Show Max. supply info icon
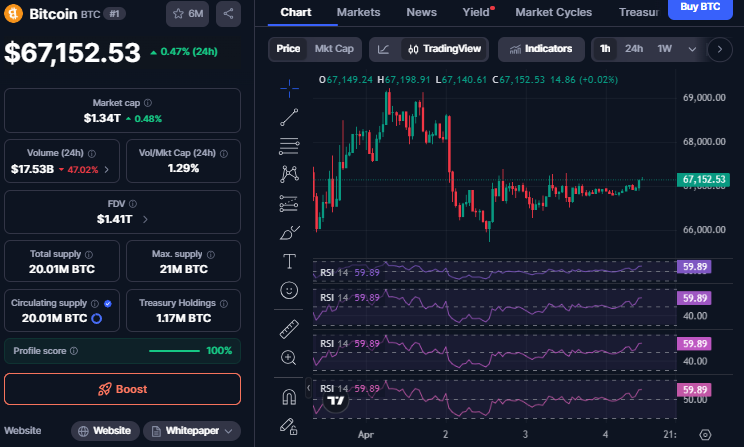Image resolution: width=744 pixels, height=447 pixels. tap(211, 255)
